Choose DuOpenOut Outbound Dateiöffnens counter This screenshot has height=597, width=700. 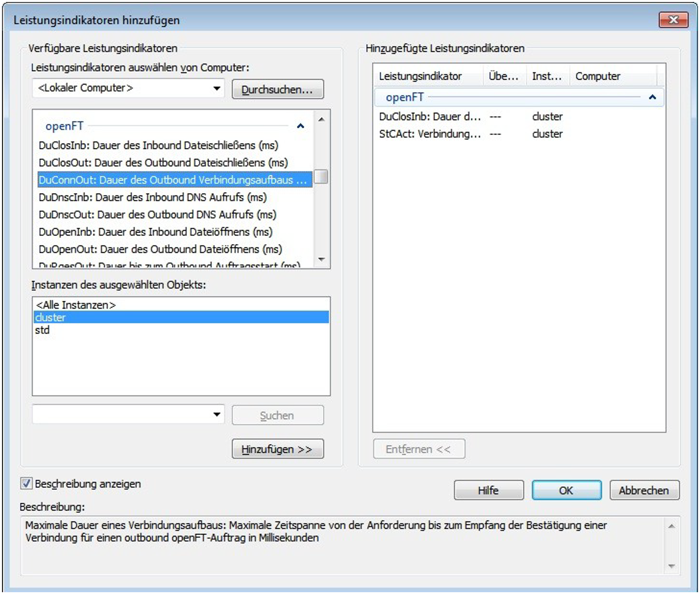[x=160, y=249]
